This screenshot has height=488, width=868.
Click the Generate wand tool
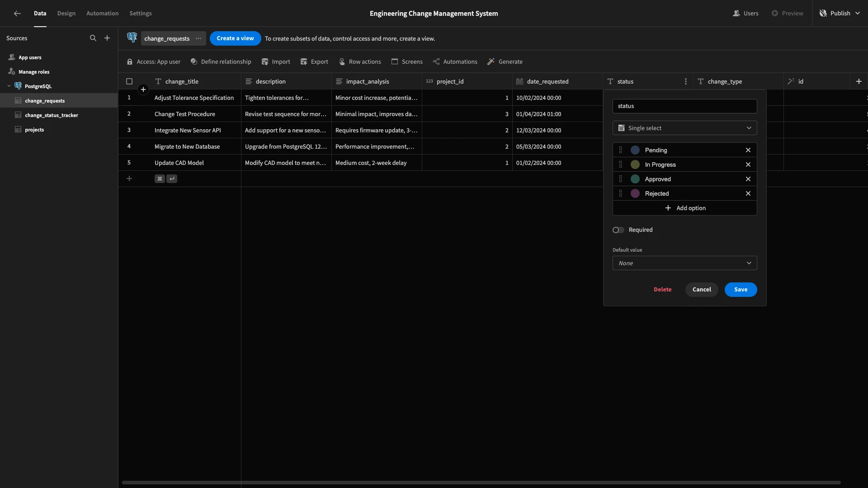click(x=505, y=62)
